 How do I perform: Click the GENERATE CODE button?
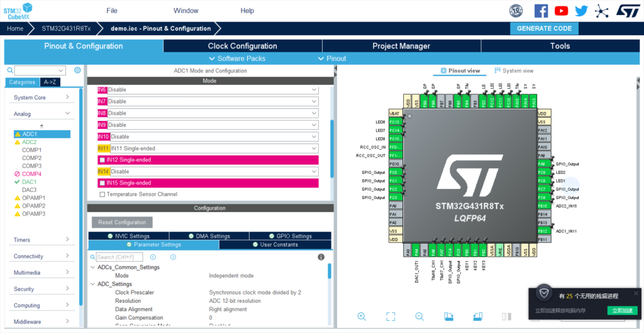click(x=544, y=28)
